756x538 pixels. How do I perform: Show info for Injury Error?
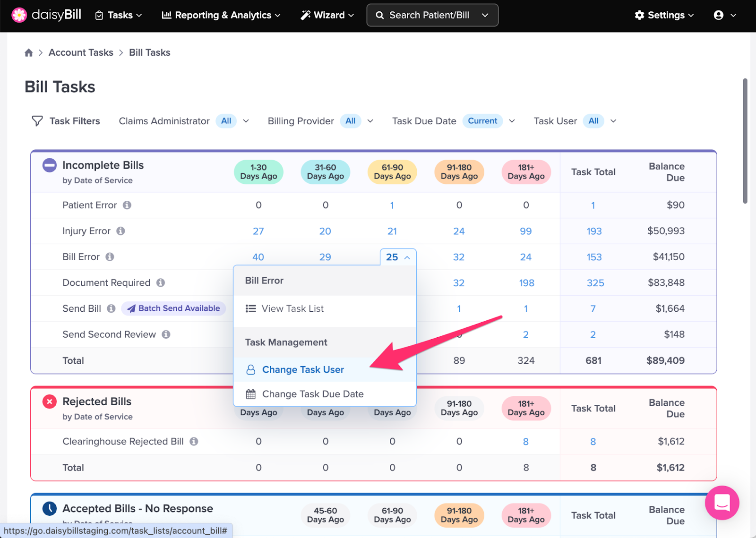(120, 231)
